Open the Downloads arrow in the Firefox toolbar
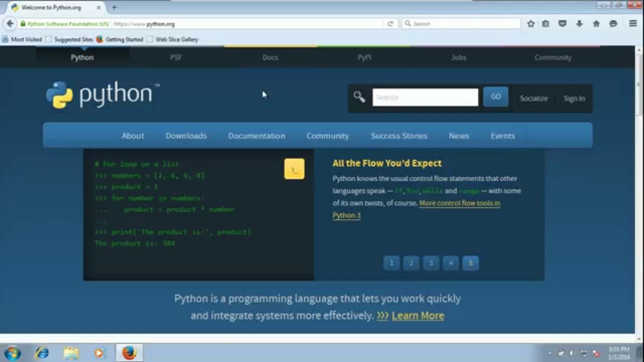The image size is (644, 362). (580, 24)
